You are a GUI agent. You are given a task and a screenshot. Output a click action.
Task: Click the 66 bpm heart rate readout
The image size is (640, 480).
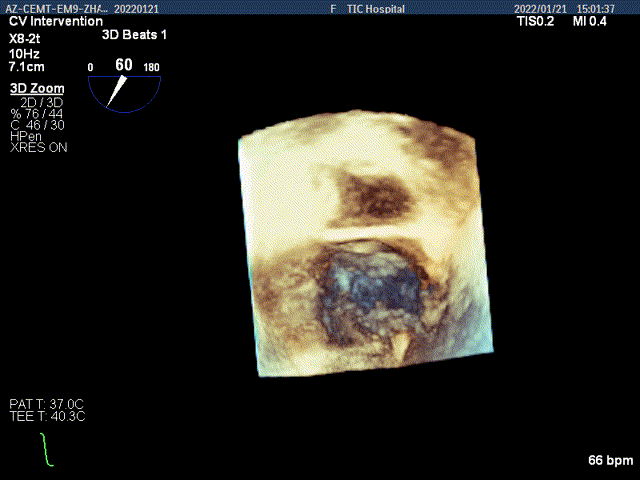tap(611, 461)
